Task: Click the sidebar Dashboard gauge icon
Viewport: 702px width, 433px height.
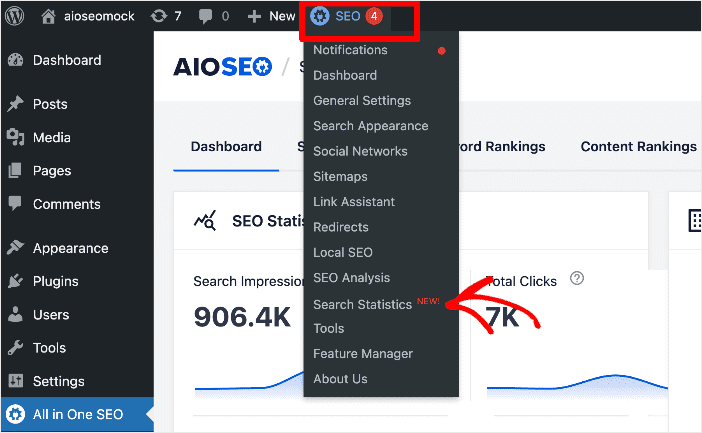Action: (x=15, y=60)
